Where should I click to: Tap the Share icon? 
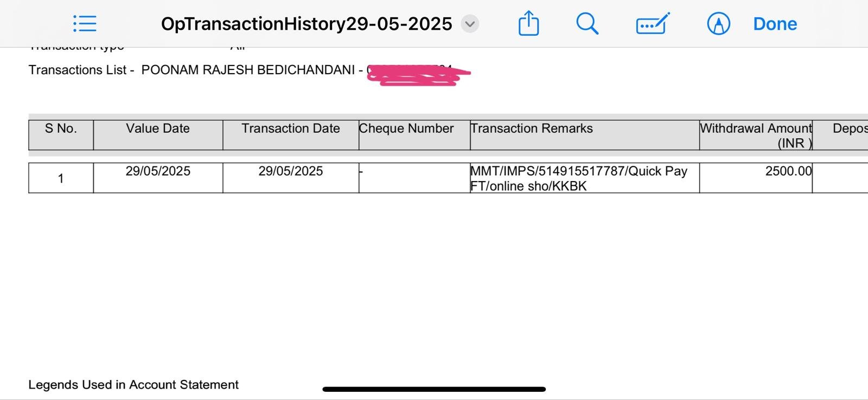[528, 24]
